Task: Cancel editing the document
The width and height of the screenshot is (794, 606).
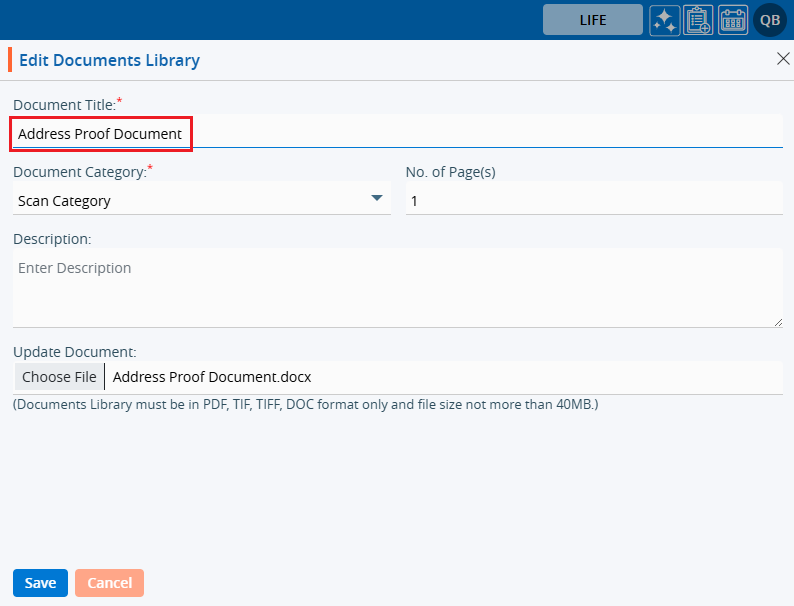Action: click(109, 583)
